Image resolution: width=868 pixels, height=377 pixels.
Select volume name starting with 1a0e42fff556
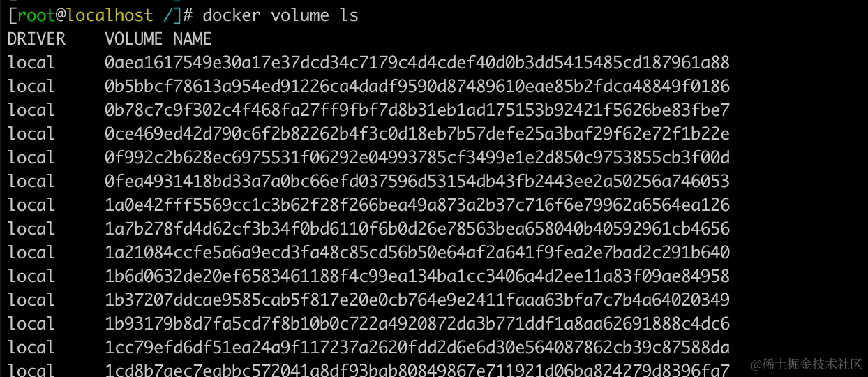[417, 205]
